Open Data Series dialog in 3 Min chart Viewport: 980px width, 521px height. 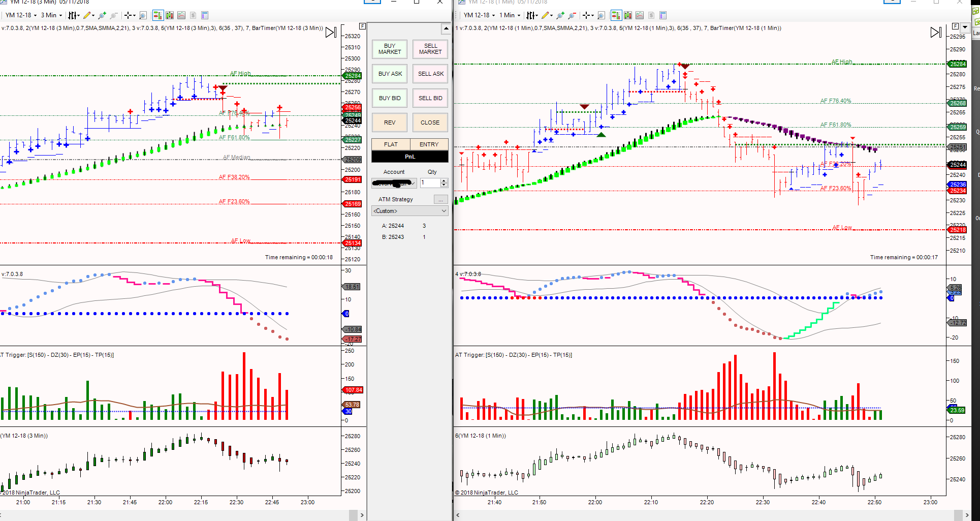coord(170,15)
